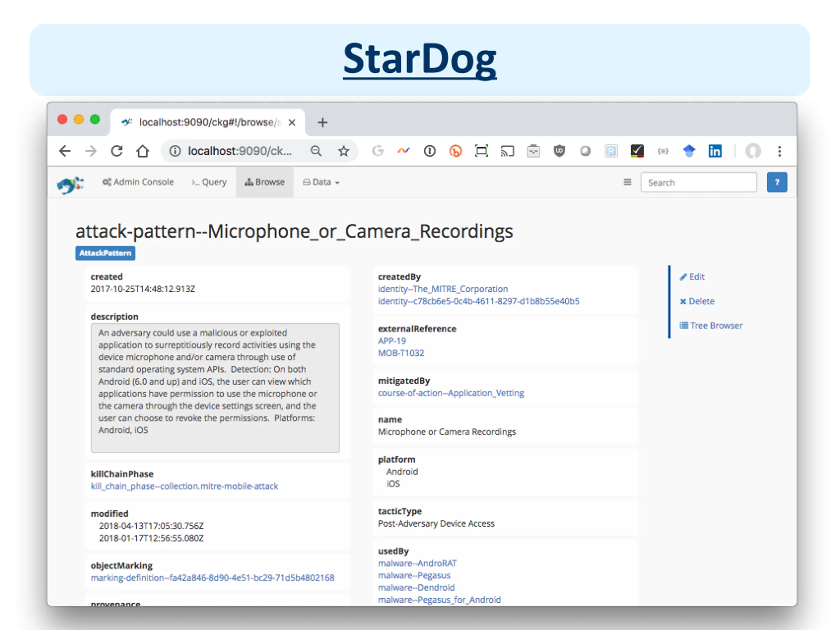Image resolution: width=840 pixels, height=630 pixels.
Task: Click the Stardog logo icon
Action: 70,184
